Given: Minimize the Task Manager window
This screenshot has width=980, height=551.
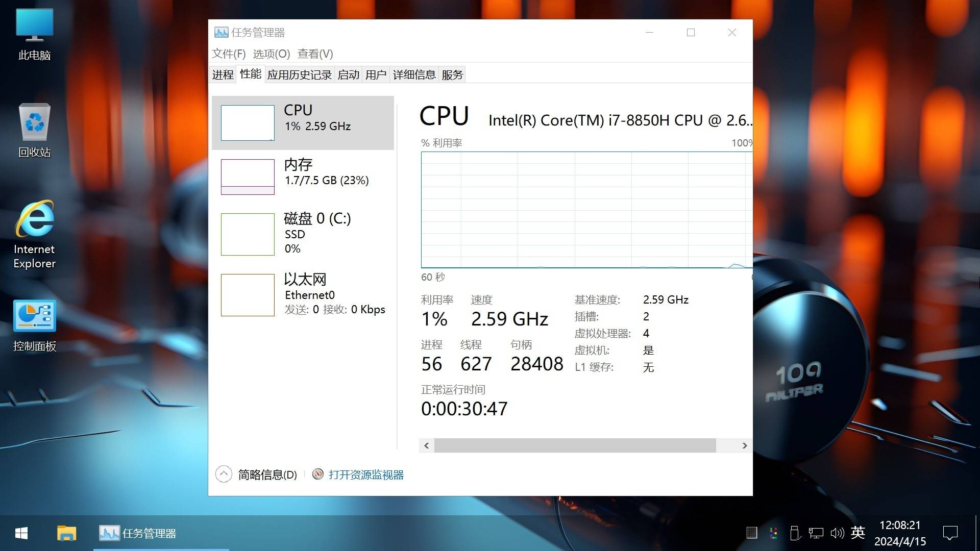Looking at the screenshot, I should pyautogui.click(x=649, y=33).
